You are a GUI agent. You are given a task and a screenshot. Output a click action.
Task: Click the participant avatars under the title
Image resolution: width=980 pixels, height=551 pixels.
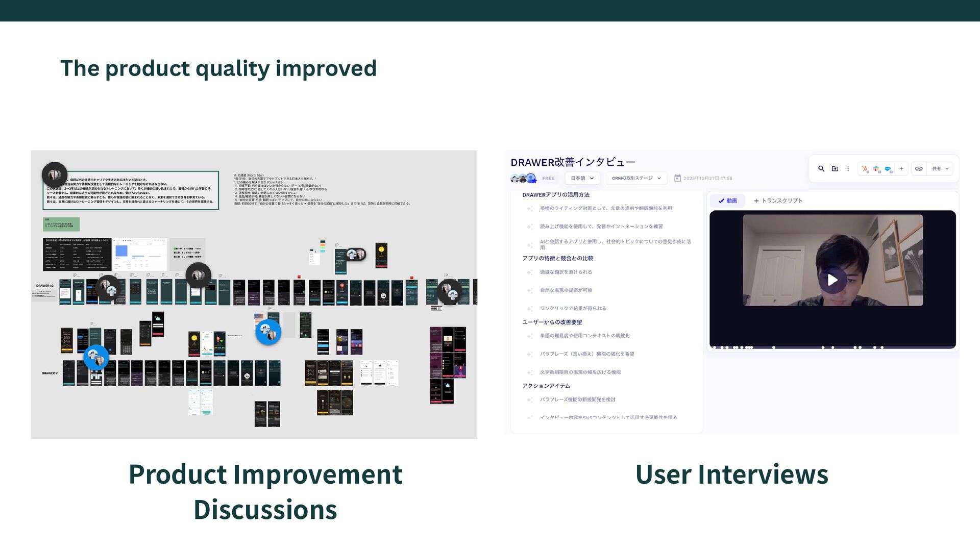(523, 179)
